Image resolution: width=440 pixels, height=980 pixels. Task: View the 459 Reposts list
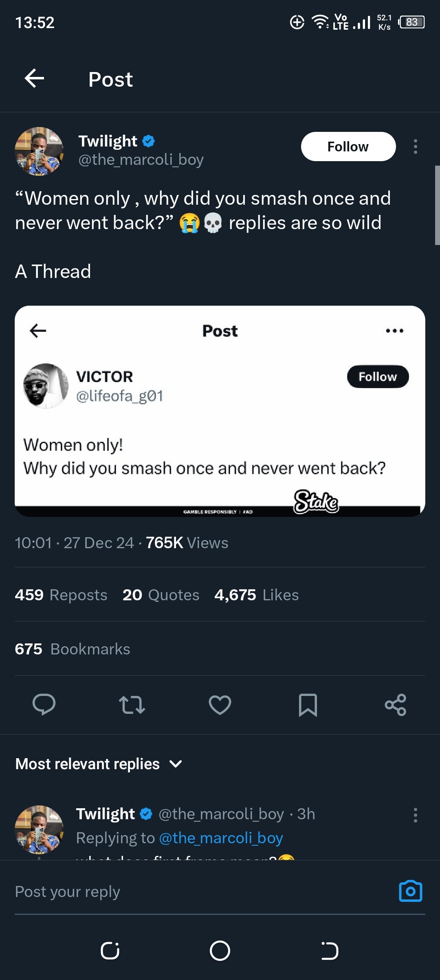(61, 595)
